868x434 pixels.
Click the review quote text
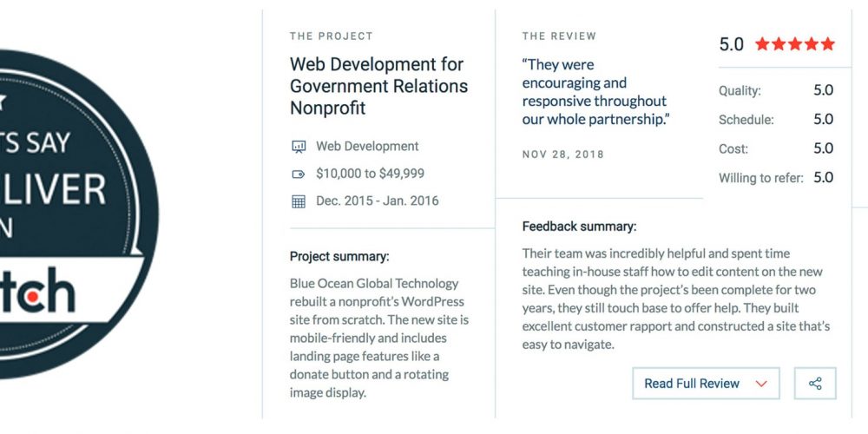[594, 92]
